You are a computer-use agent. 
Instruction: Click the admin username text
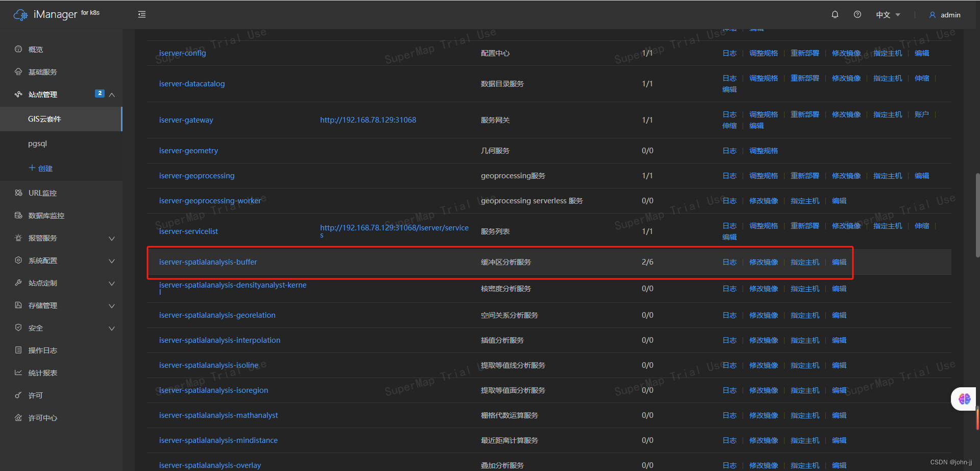point(950,15)
